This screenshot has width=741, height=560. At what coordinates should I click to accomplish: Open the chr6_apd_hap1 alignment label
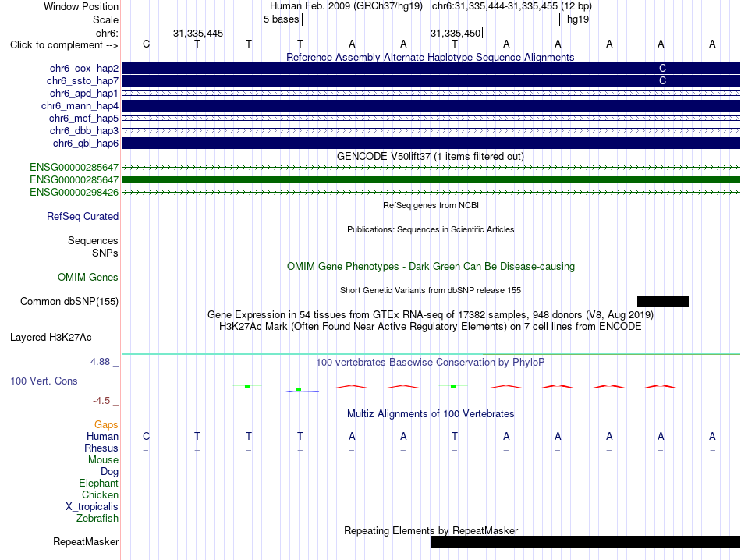[x=84, y=93]
